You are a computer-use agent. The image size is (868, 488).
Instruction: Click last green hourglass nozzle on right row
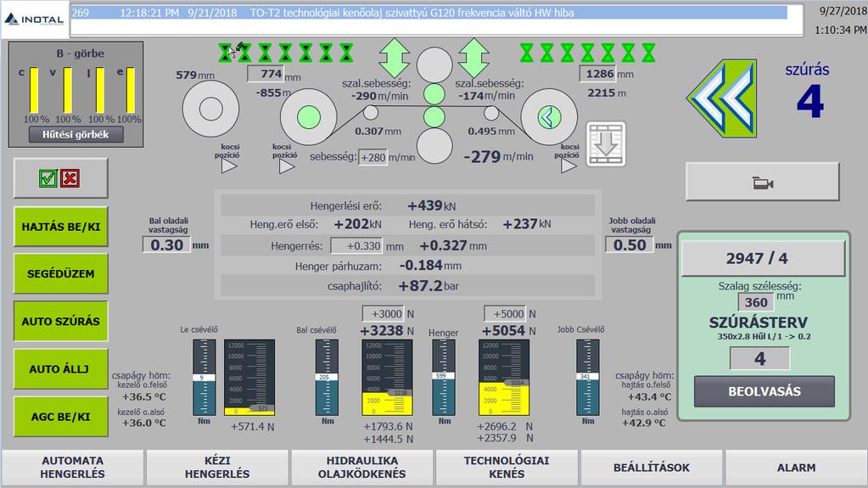tap(648, 53)
